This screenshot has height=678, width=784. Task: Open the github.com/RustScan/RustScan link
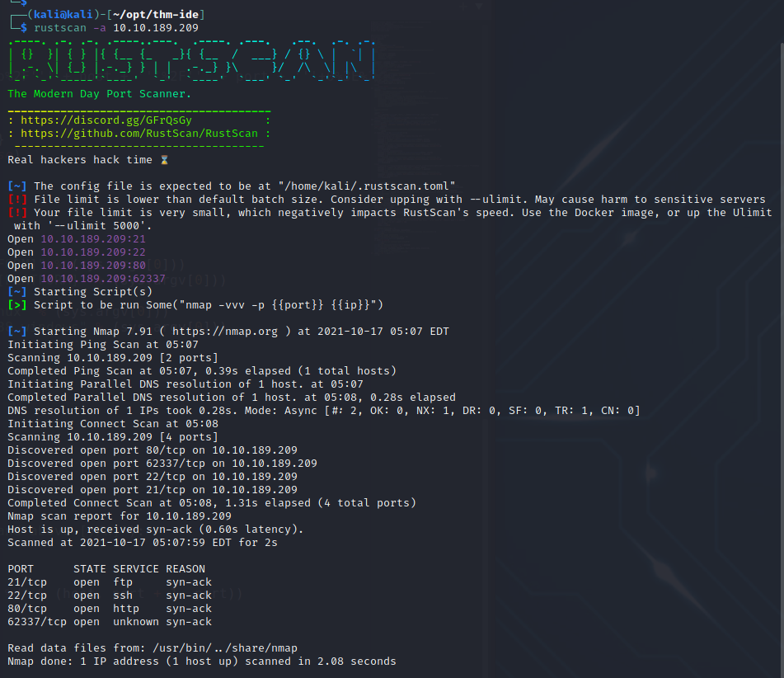point(139,133)
